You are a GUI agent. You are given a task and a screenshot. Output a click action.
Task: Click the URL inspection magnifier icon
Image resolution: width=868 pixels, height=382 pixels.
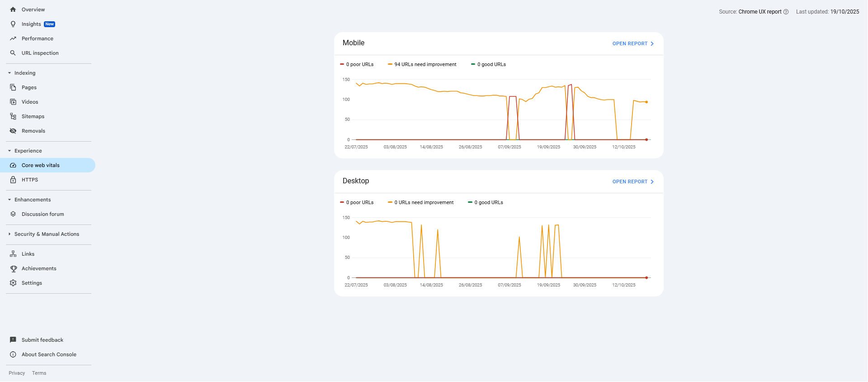[13, 53]
